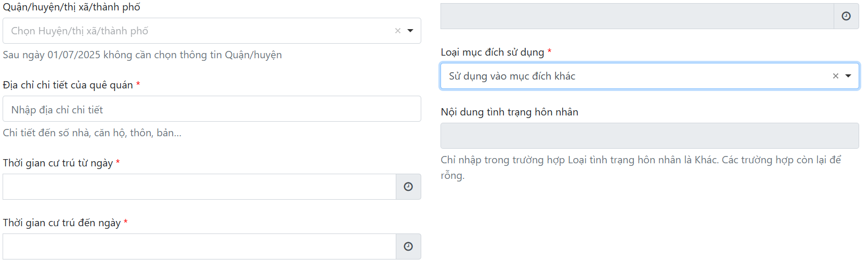868x260 pixels.
Task: Clear the selected 'Sử dụng vào mục đích khác' value
Action: [x=836, y=76]
